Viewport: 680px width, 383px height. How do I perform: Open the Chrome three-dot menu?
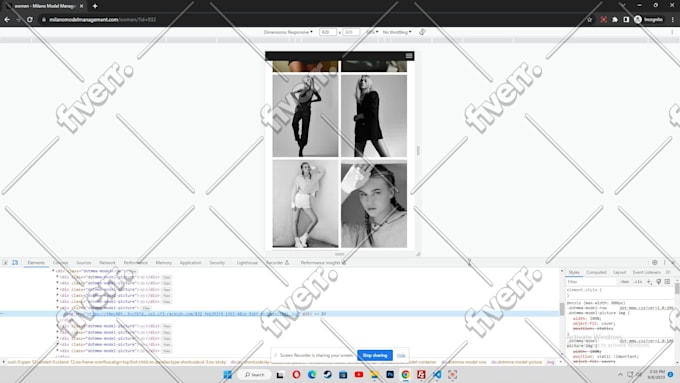(x=673, y=20)
